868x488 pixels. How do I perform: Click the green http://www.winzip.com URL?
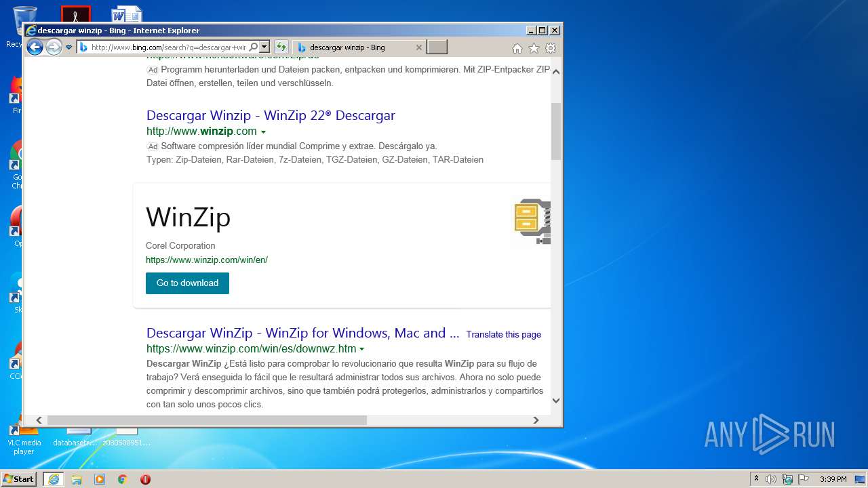point(201,131)
